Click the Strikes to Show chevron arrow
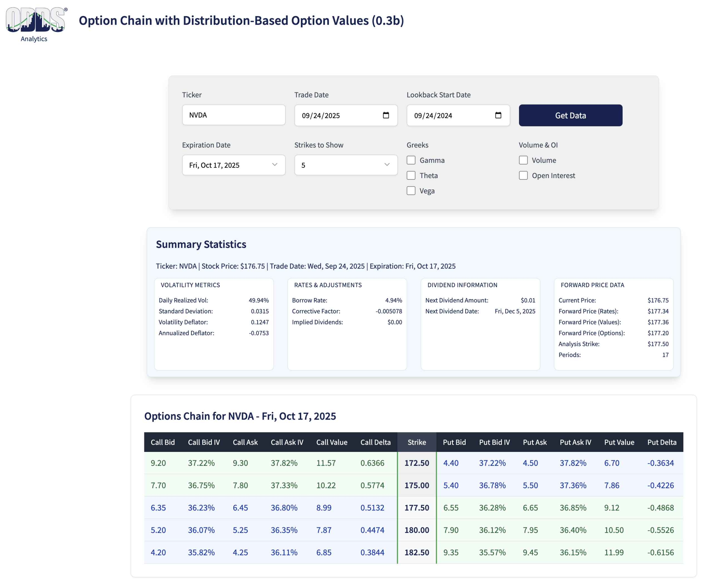The image size is (712, 588). pos(387,165)
